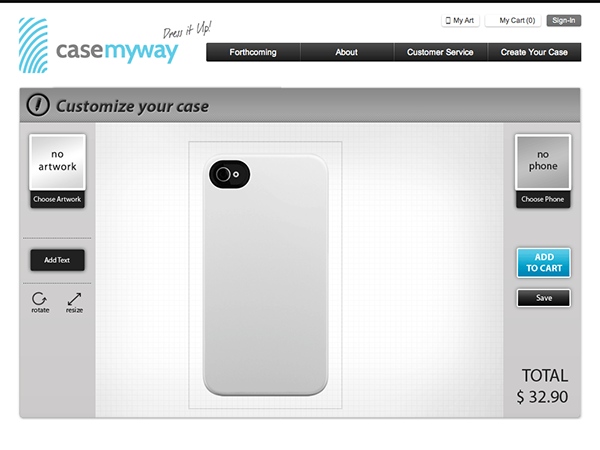600x450 pixels.
Task: Open Customer Service in the navigation bar
Action: click(440, 52)
